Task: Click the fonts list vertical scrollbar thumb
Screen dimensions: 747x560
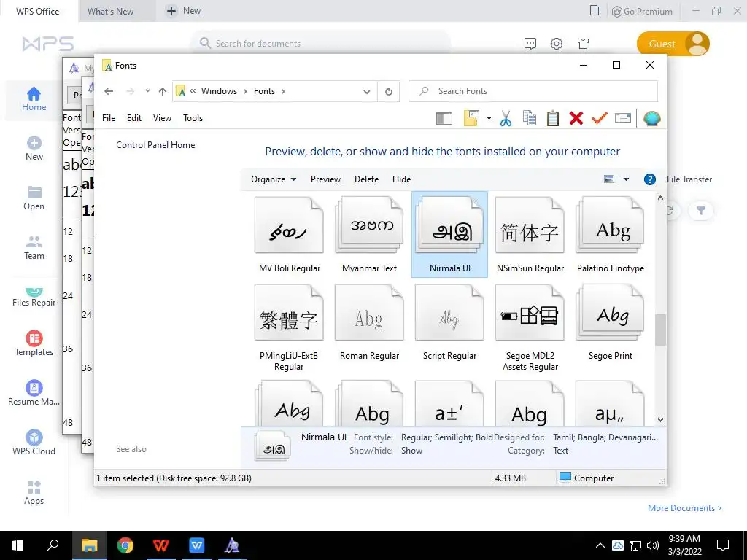Action: [x=659, y=330]
